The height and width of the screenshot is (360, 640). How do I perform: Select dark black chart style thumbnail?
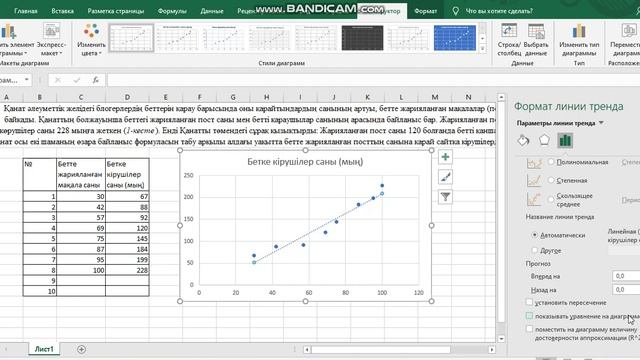tap(362, 38)
